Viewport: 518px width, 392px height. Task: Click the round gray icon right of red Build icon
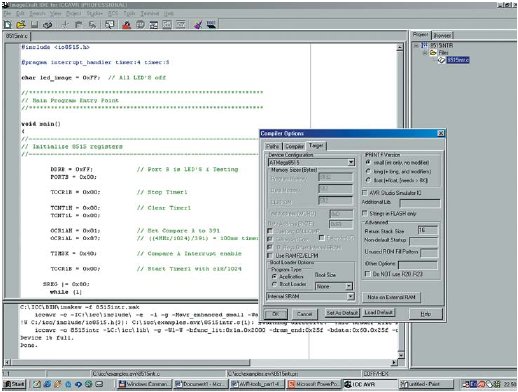[140, 24]
